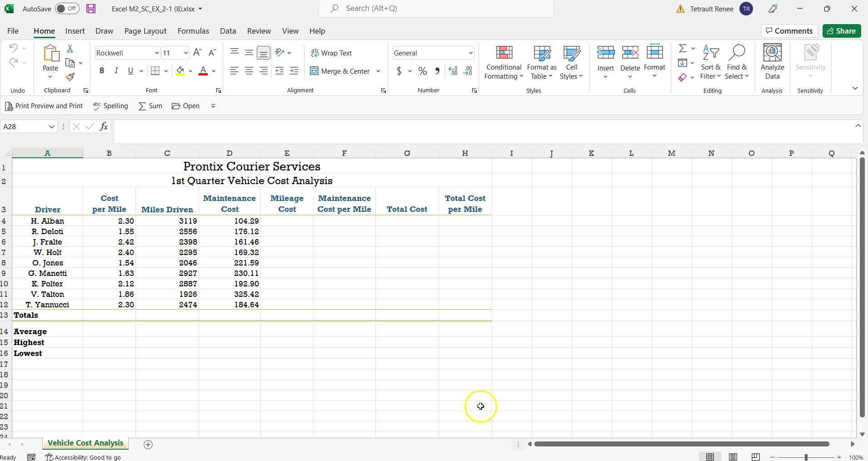Image resolution: width=868 pixels, height=461 pixels.
Task: Expand the Number Format dropdown showing General
Action: pyautogui.click(x=471, y=53)
